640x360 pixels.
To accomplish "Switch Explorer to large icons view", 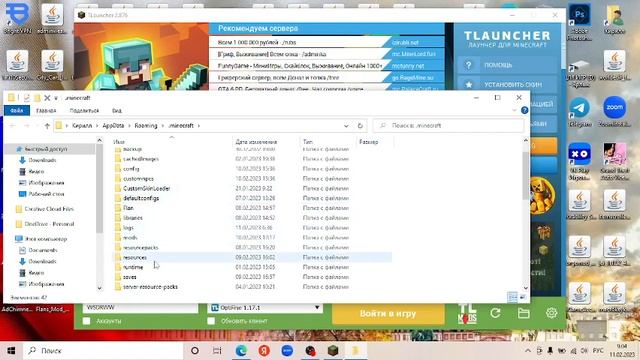I will [522, 297].
